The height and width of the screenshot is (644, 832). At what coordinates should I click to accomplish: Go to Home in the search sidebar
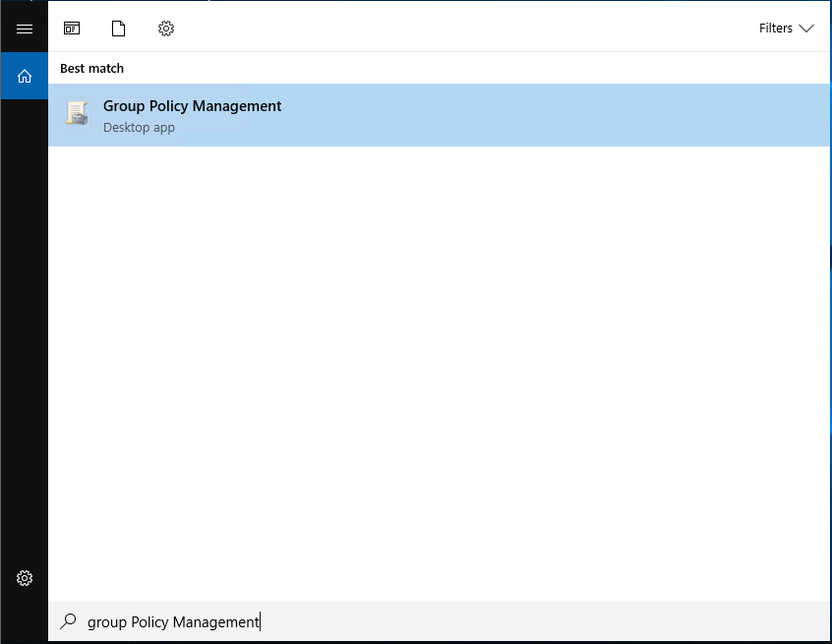tap(25, 76)
